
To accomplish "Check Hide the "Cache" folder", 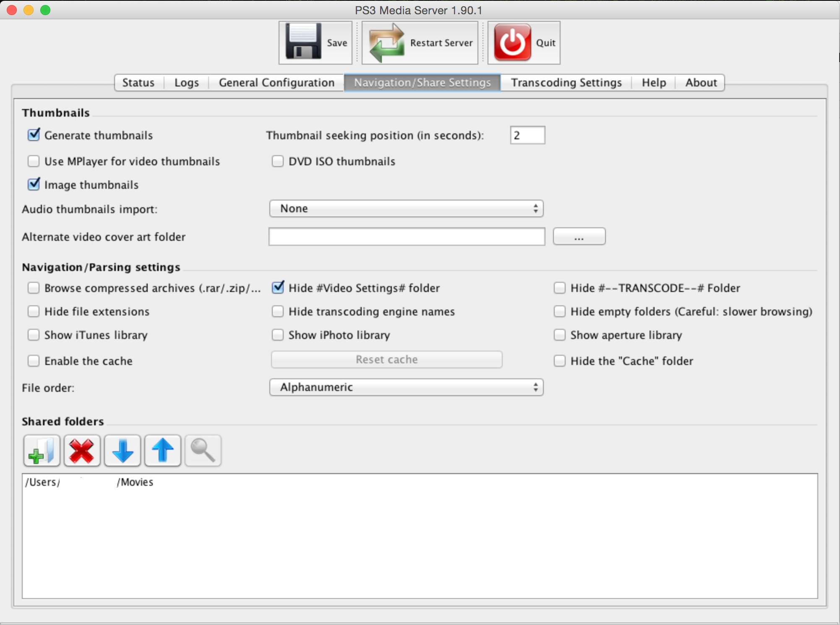I will [x=559, y=361].
